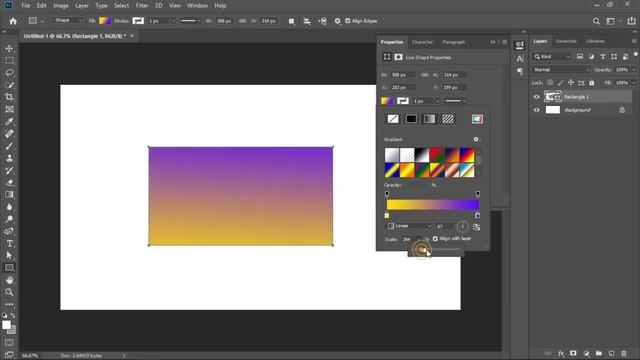Screen dimensions: 640x360
Task: Click Reverse Gradient colors icon
Action: 476,227
